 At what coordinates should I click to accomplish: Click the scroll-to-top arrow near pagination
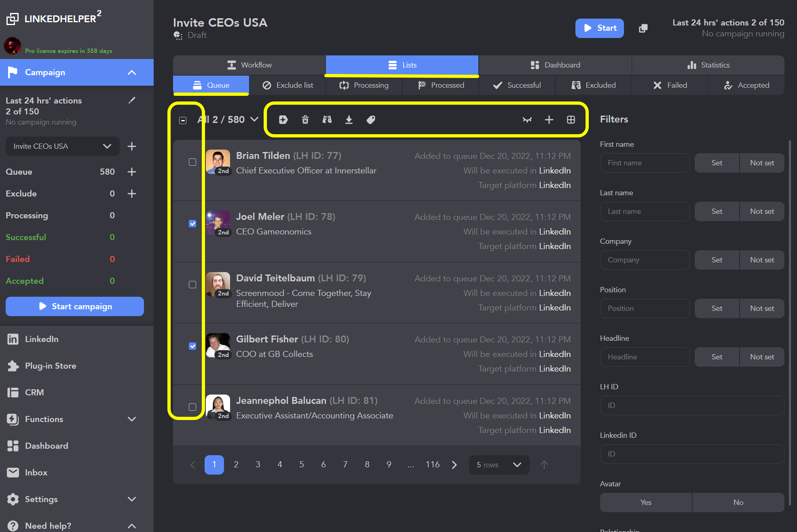(x=544, y=465)
